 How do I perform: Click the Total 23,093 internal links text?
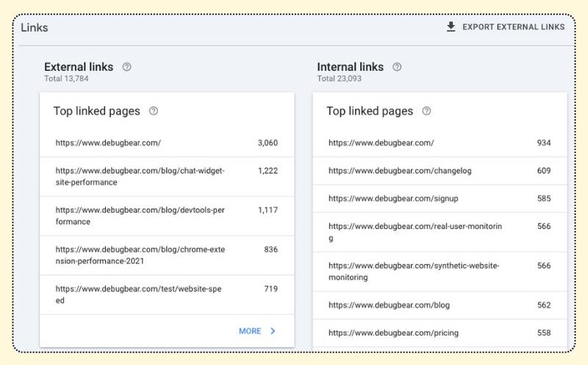(340, 79)
